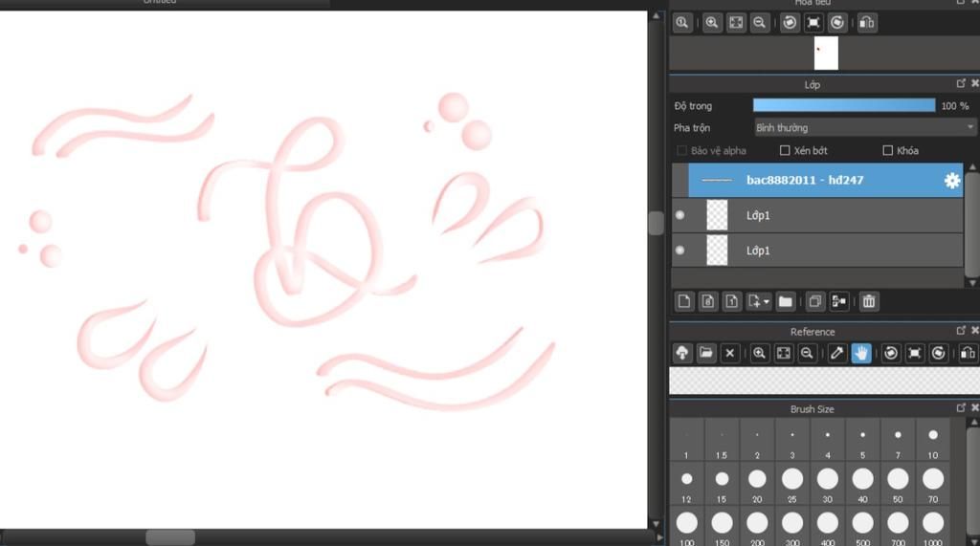Adjust the Độ trong opacity slider
The height and width of the screenshot is (546, 980).
tap(844, 105)
